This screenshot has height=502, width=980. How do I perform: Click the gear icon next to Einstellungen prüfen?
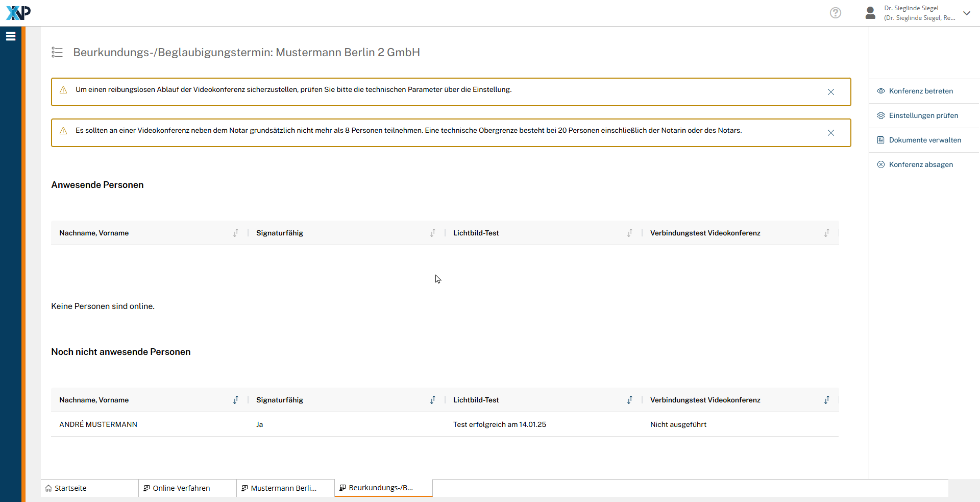point(881,115)
